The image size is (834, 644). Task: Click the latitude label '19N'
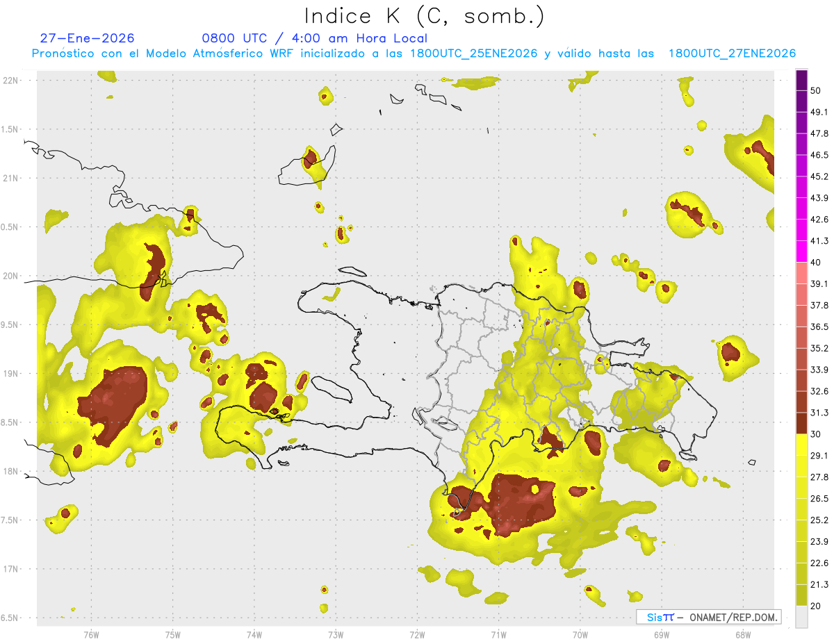click(x=10, y=374)
